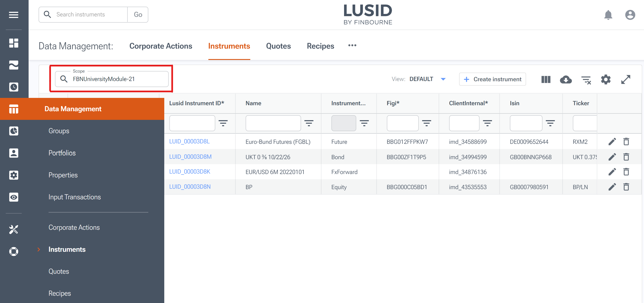This screenshot has height=303, width=644.
Task: Select Corporate Actions in side menu
Action: click(74, 227)
